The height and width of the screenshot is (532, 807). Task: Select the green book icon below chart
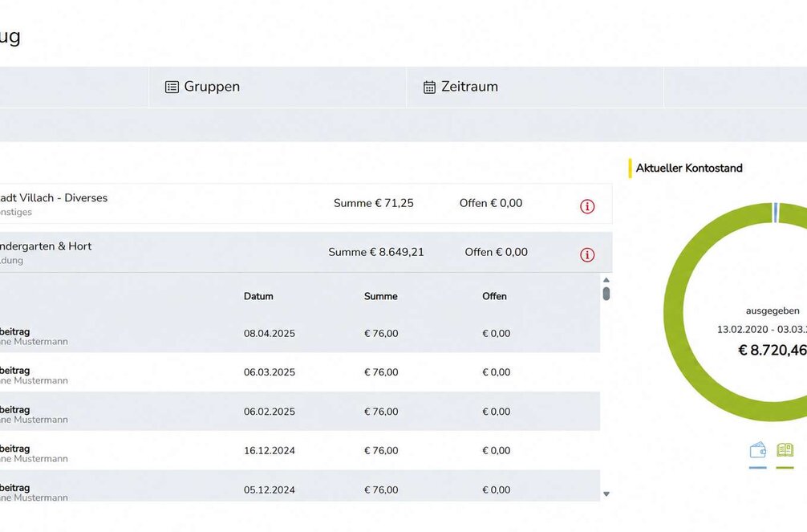[785, 449]
